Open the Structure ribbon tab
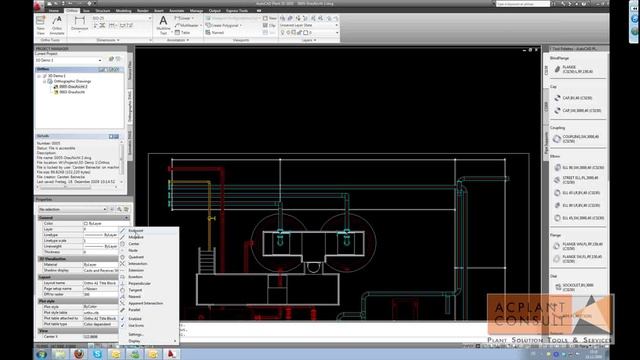The width and height of the screenshot is (640, 360). click(102, 11)
